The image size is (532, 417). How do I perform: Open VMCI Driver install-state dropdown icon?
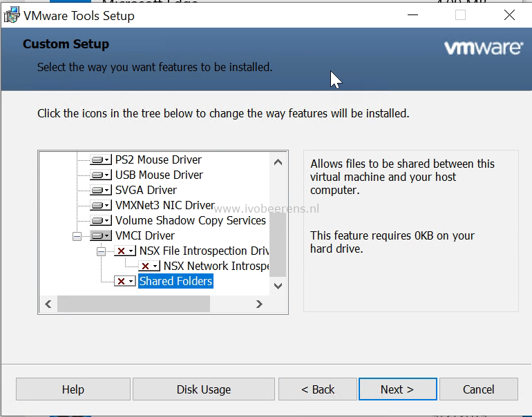tap(101, 235)
